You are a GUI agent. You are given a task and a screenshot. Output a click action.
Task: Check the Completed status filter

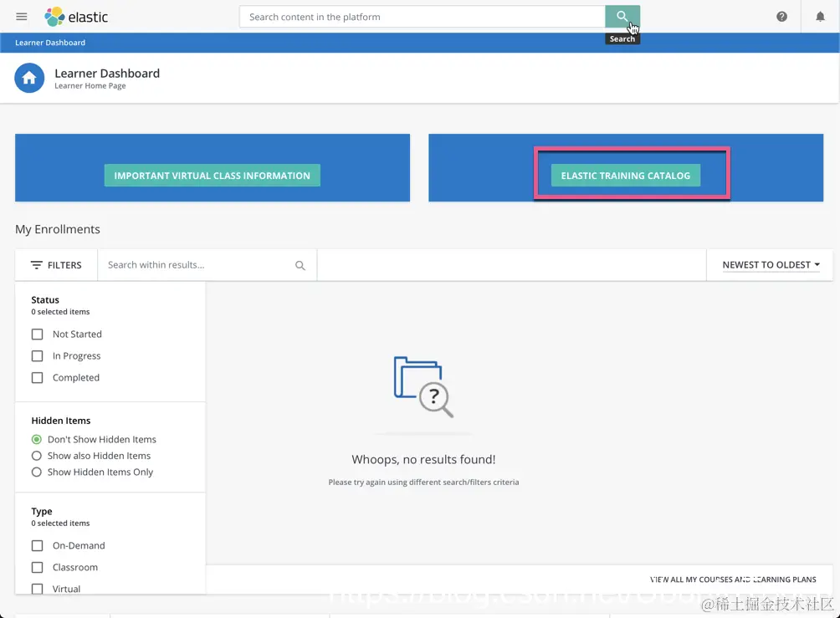point(37,377)
